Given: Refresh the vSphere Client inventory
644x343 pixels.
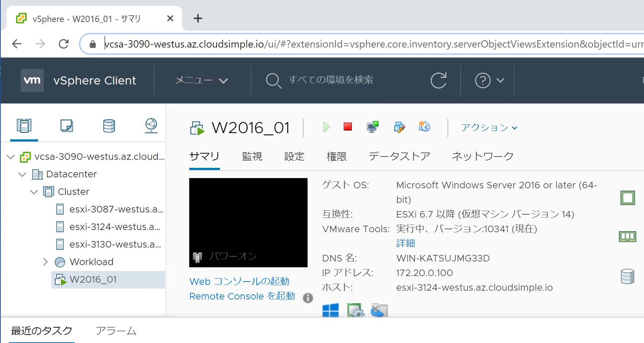Looking at the screenshot, I should pyautogui.click(x=438, y=80).
